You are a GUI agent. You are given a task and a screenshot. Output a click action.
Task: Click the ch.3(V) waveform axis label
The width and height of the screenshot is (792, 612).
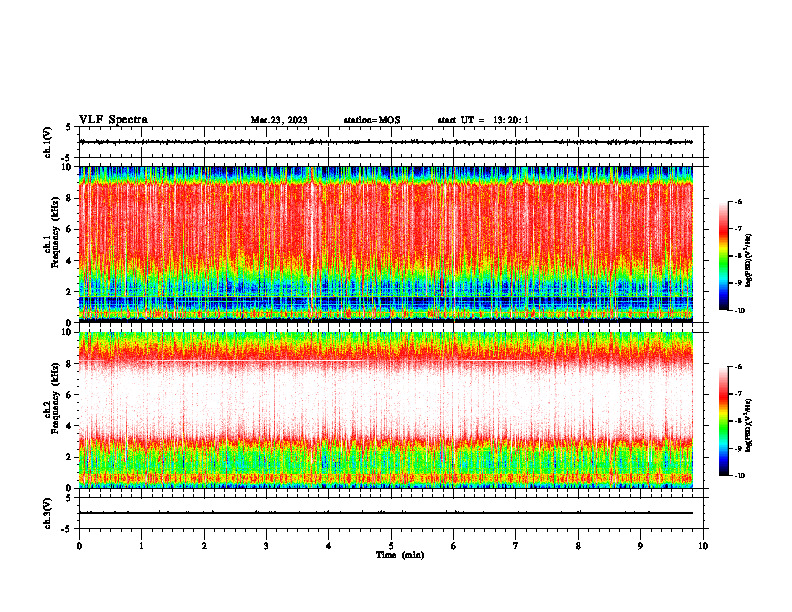[47, 513]
